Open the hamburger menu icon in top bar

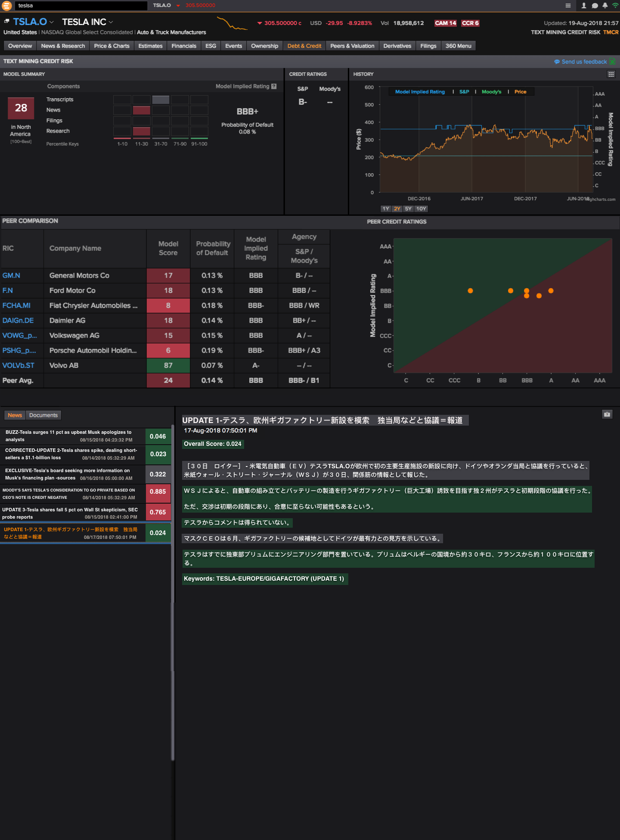coord(568,6)
